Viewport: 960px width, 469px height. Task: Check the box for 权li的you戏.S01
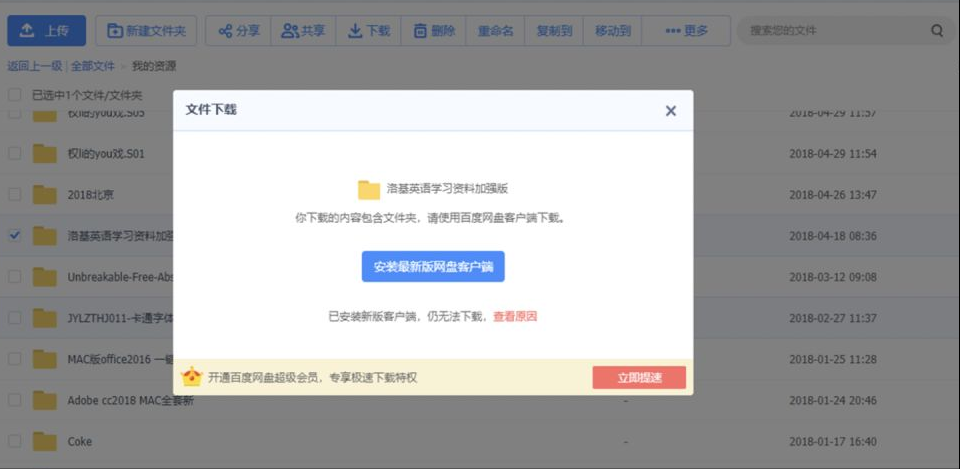(14, 153)
